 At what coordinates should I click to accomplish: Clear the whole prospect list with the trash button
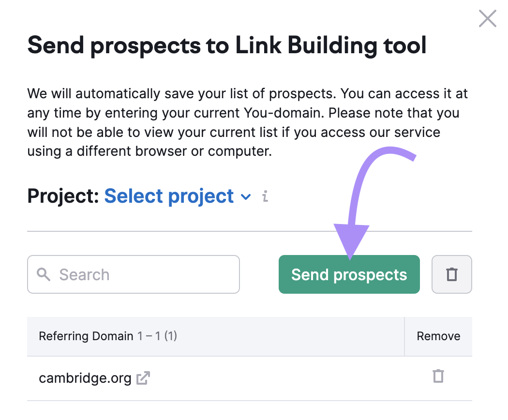pos(451,274)
